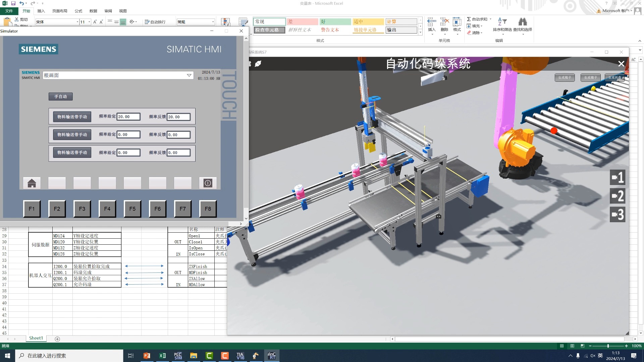644x362 pixels.
Task: Open the font size dropdown showing 11
Action: click(89, 22)
